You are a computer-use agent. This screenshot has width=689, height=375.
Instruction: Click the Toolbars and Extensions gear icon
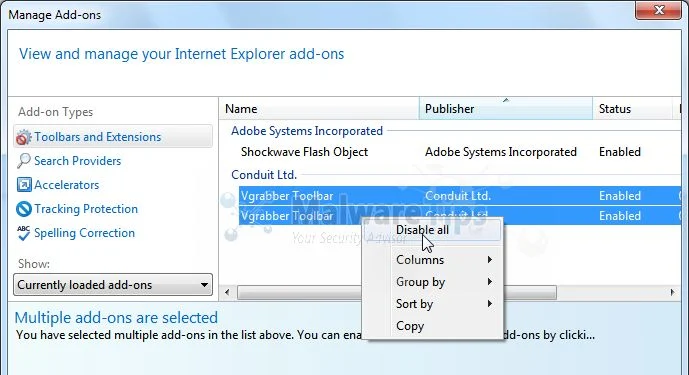(x=24, y=137)
